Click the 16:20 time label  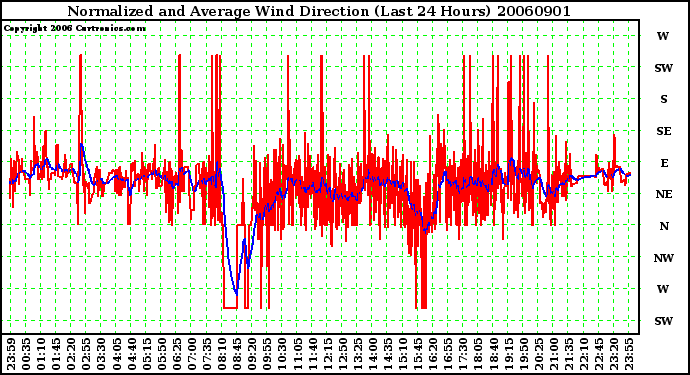[433, 354]
